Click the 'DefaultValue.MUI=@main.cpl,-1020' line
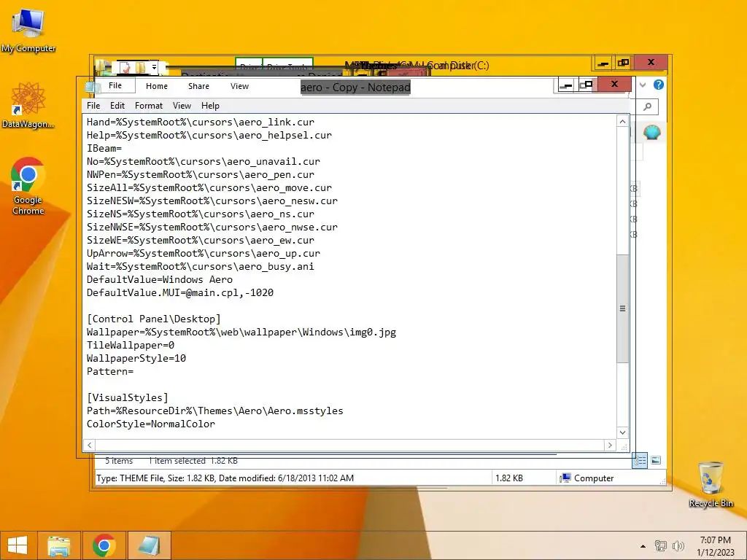747x560 pixels. [180, 293]
